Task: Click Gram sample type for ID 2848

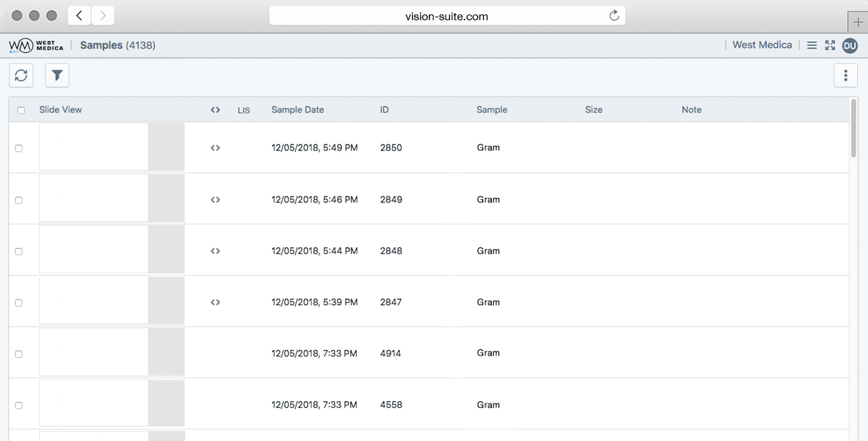Action: [488, 251]
